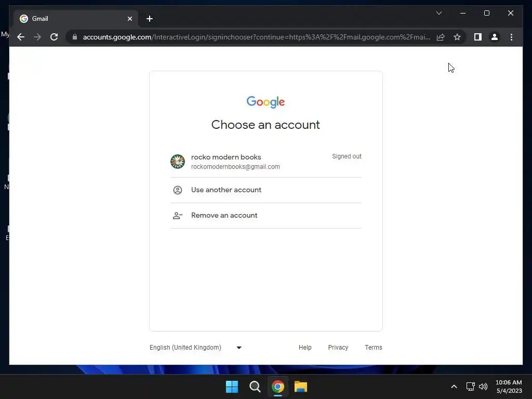Click the network icon in system tray
The image size is (532, 399).
470,387
